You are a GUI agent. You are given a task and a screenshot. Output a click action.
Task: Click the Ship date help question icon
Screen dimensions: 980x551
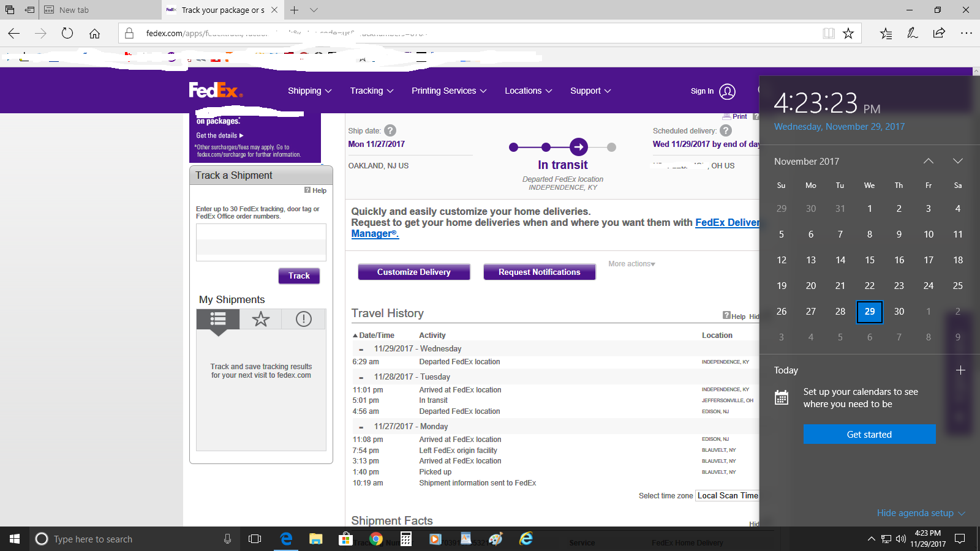[x=390, y=130]
